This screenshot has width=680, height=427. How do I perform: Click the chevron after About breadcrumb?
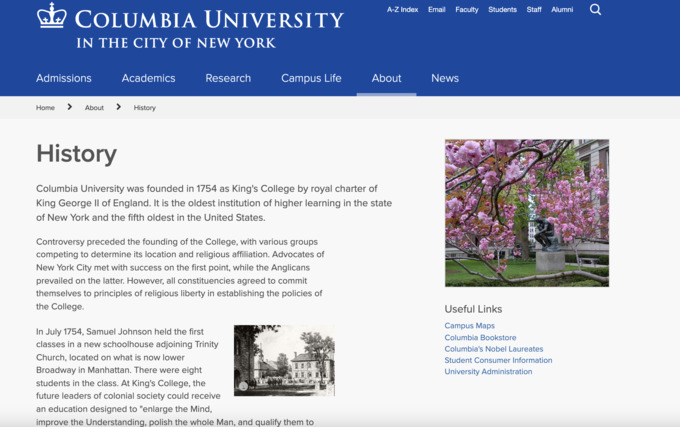pyautogui.click(x=118, y=107)
